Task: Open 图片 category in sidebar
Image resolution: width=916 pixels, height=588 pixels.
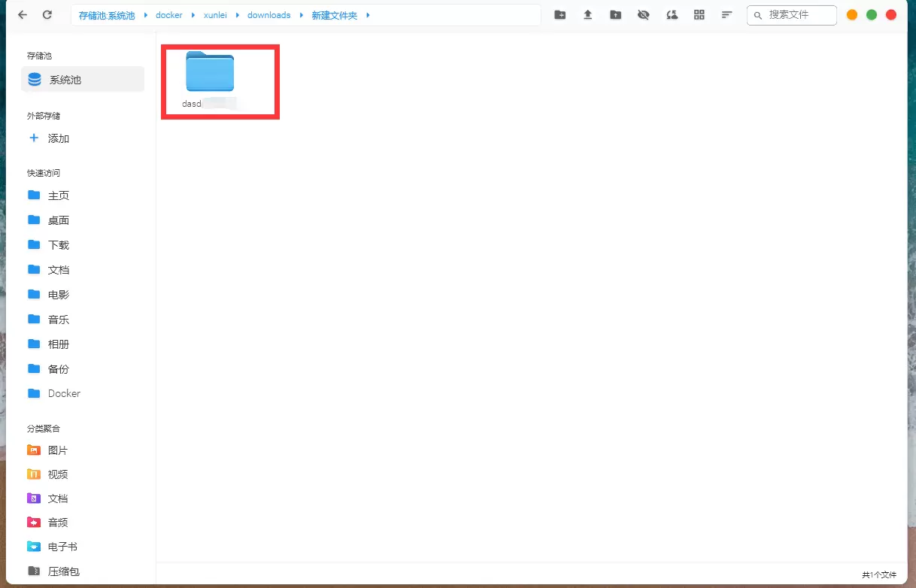Action: point(57,450)
